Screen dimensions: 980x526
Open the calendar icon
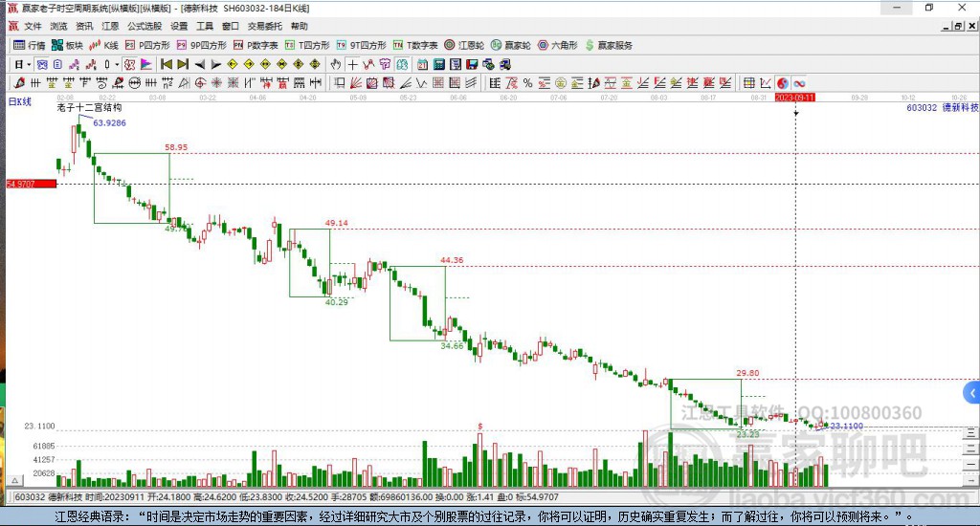point(422,64)
